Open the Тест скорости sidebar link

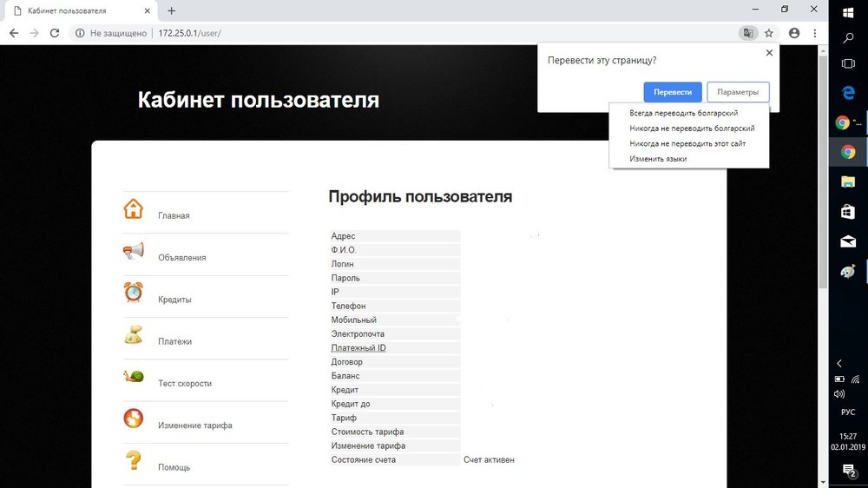click(x=184, y=383)
